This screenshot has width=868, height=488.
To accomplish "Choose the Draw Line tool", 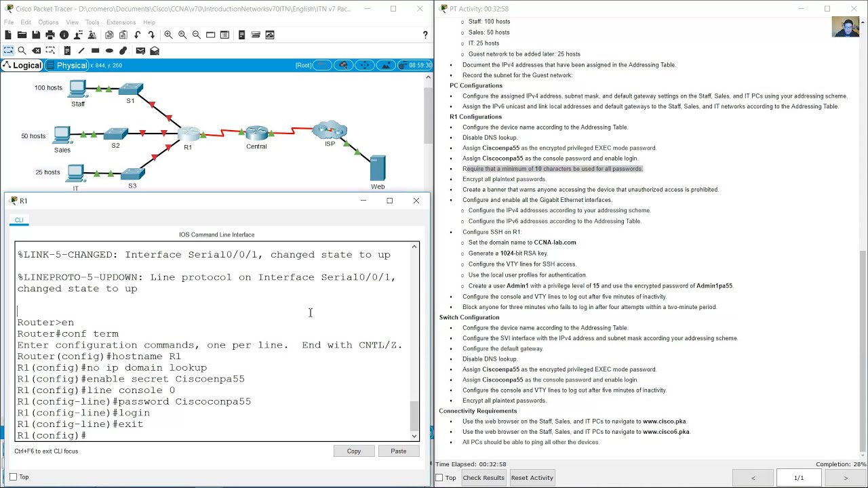I will pyautogui.click(x=81, y=50).
